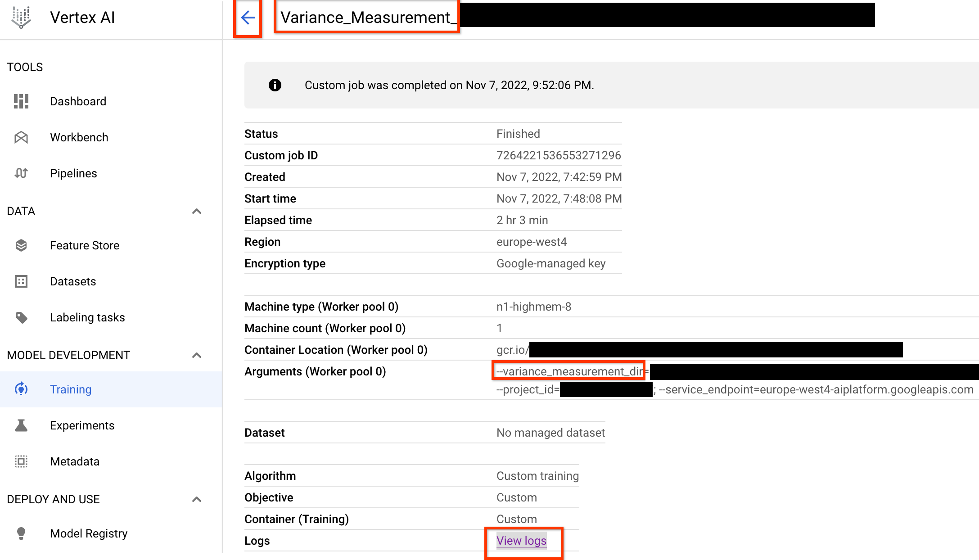Navigate to Pipelines section
Screen dimensions: 979x560
(x=73, y=173)
